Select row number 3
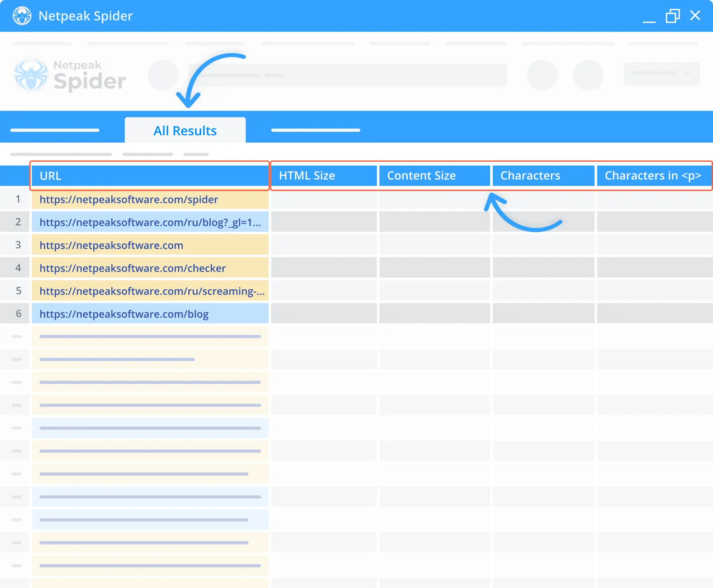Viewport: 713px width, 588px height. [15, 245]
